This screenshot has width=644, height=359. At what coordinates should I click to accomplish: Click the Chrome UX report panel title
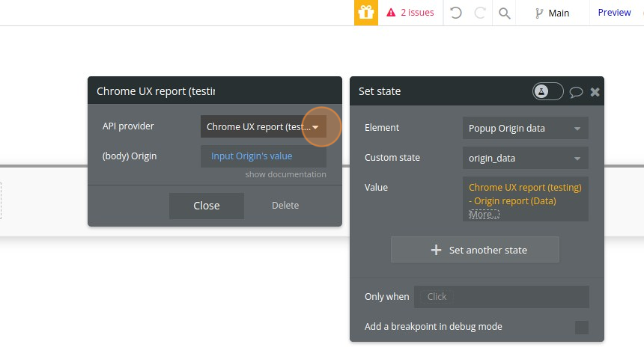coord(156,91)
